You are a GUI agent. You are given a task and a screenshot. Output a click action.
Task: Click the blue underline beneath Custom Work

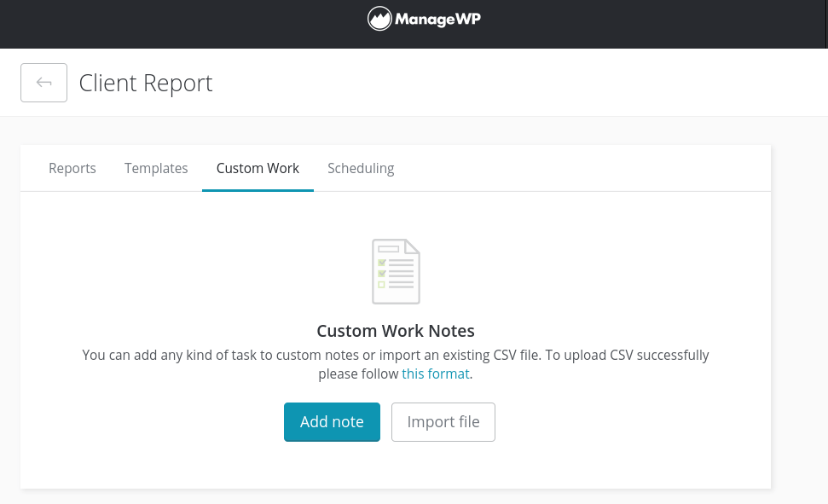click(258, 190)
